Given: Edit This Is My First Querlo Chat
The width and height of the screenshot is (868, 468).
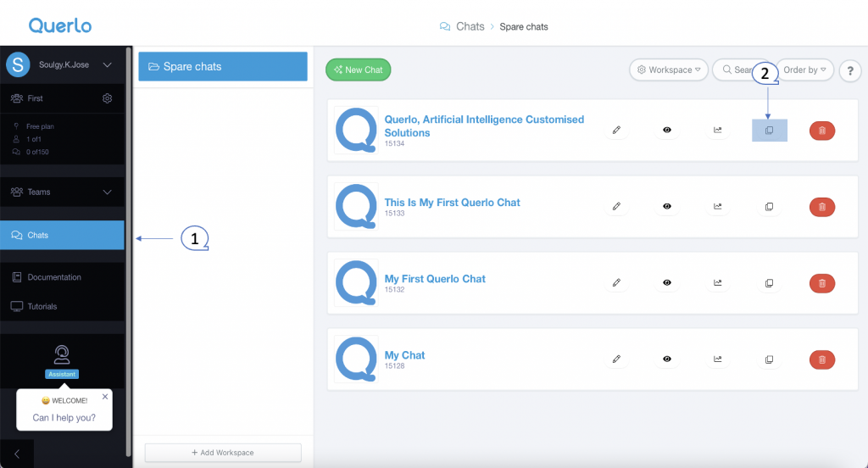Looking at the screenshot, I should click(616, 207).
